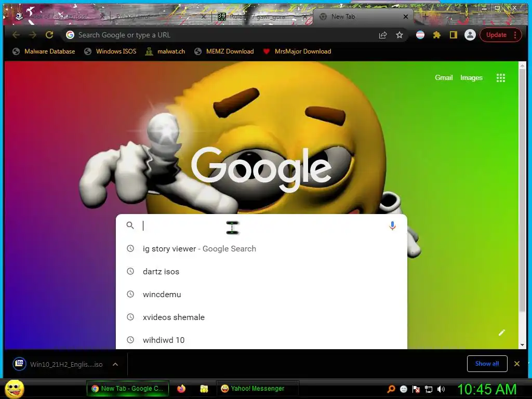
Task: Close the Privacy error tab
Action: 203,16
